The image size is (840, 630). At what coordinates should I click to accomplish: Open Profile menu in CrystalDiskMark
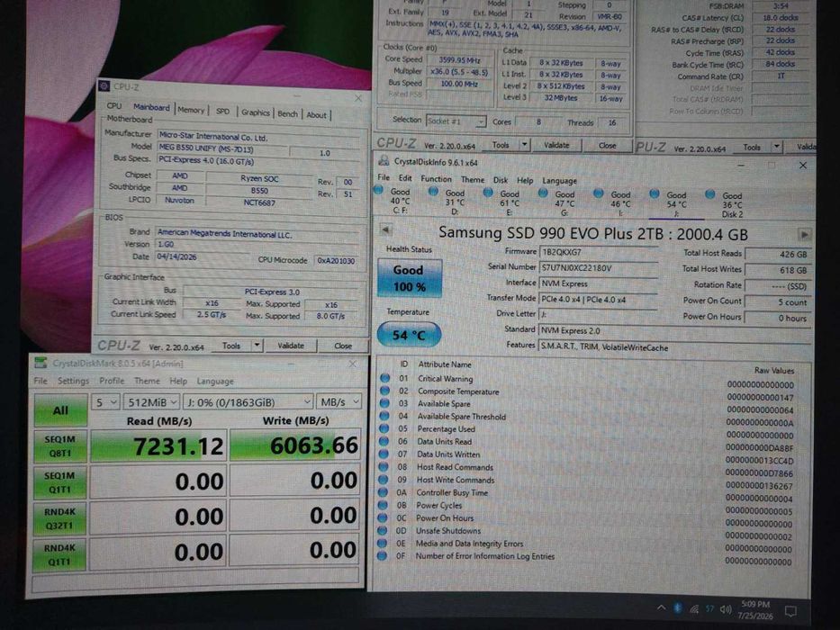[112, 381]
